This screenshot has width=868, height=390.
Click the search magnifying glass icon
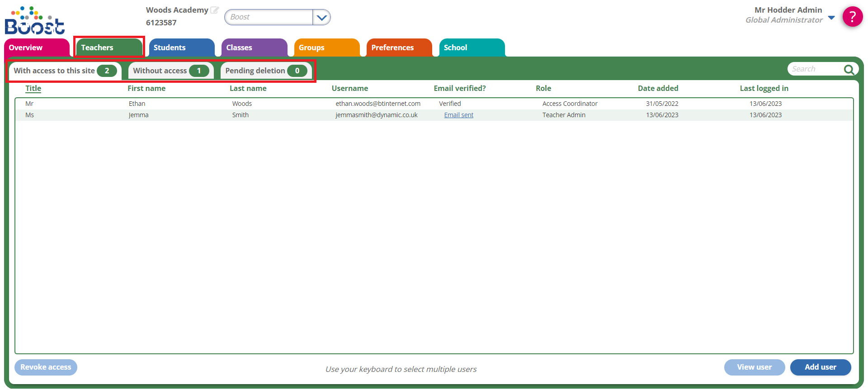point(849,69)
